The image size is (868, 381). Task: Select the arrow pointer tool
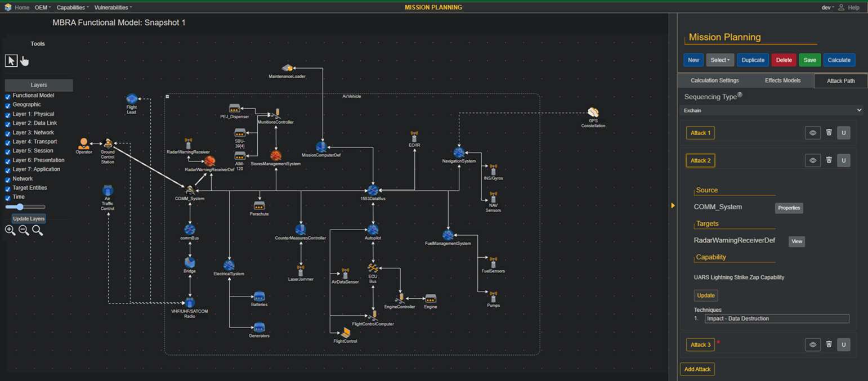(x=11, y=61)
